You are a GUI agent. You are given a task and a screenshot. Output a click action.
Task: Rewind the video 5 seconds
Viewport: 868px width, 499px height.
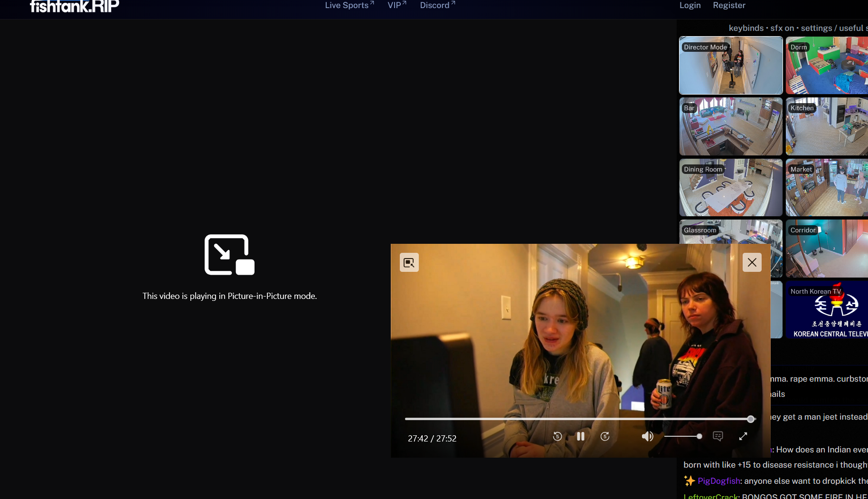coord(557,436)
